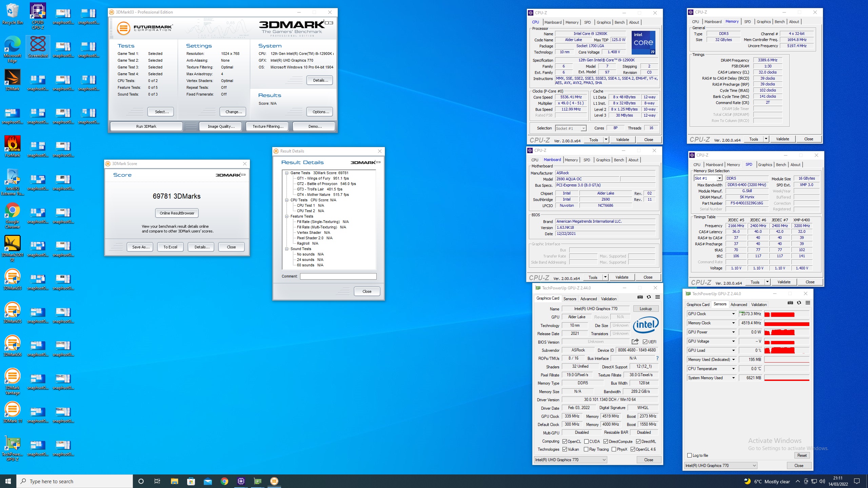
Task: Open GPU selector dropdown in GPU-Z Sensors window
Action: [721, 466]
